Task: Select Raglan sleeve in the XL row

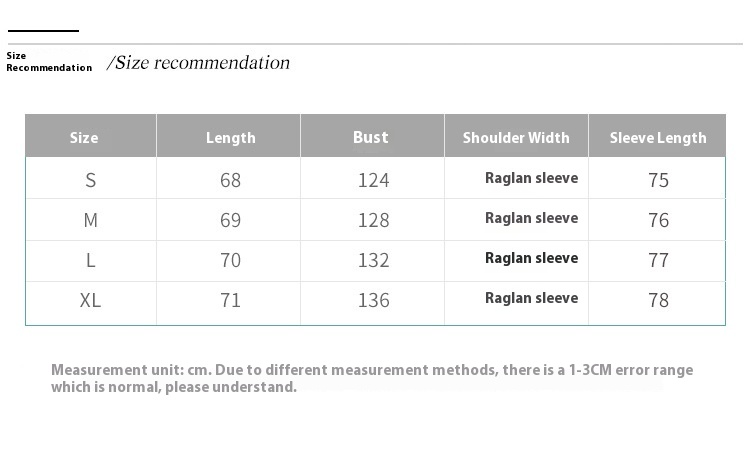Action: (531, 298)
